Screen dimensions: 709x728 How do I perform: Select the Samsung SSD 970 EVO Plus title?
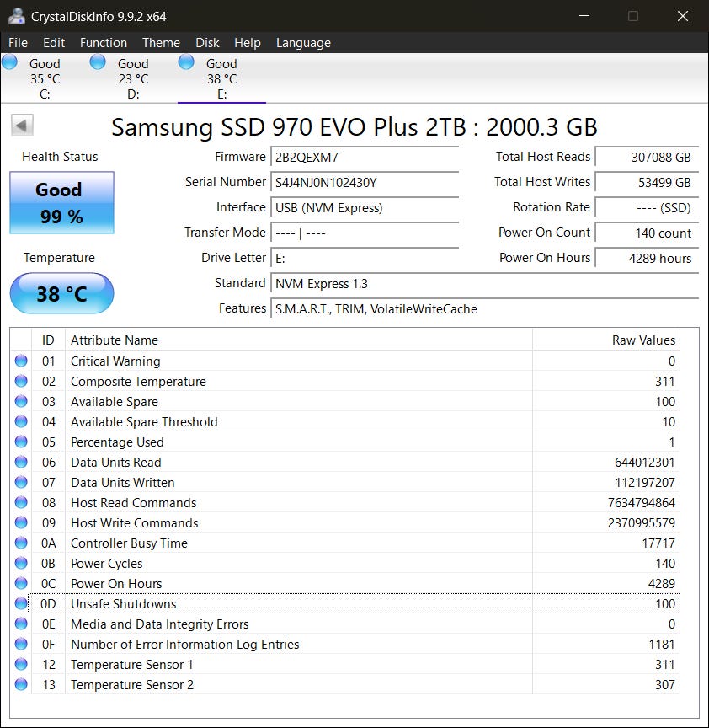click(354, 126)
